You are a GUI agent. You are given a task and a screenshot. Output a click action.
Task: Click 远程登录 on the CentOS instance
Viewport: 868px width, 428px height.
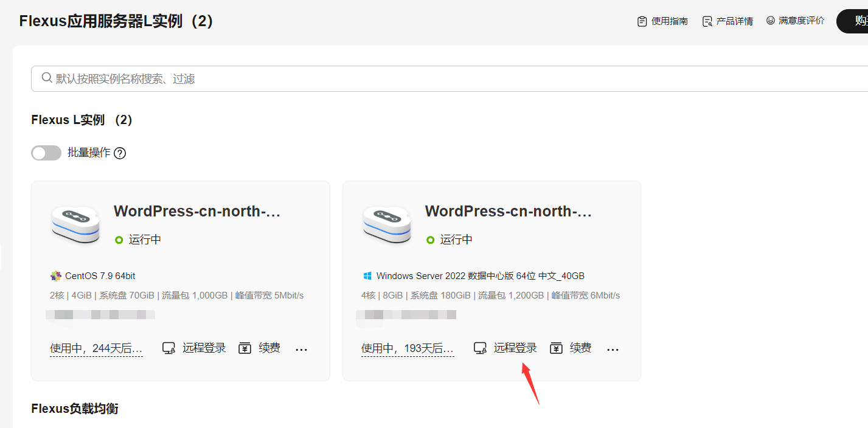(204, 348)
